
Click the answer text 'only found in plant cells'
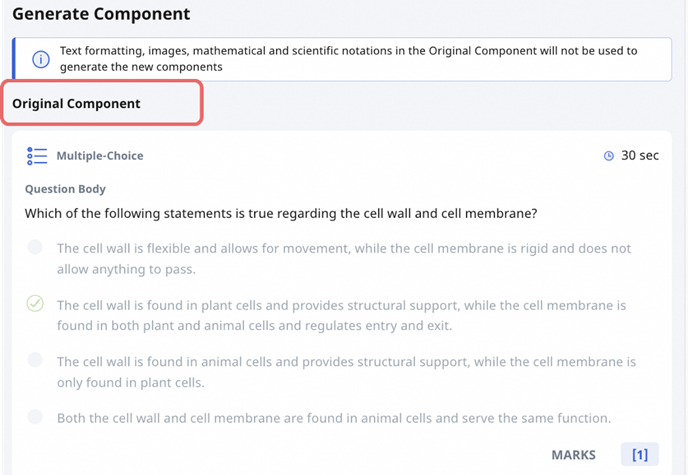135,382
